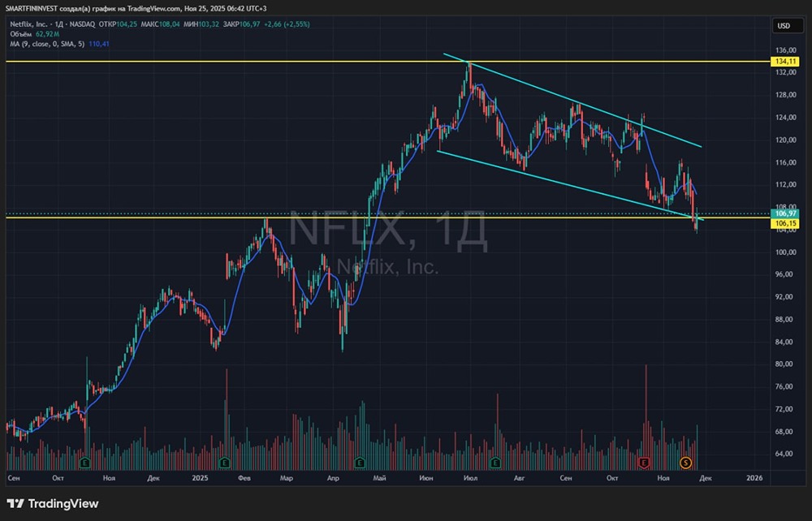Screen dimensions: 812x521
Task: Click the Авг time axis label
Action: point(519,478)
